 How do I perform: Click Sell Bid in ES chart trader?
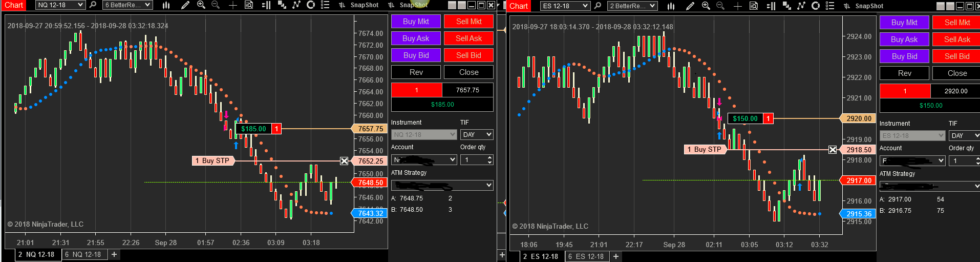click(x=956, y=56)
